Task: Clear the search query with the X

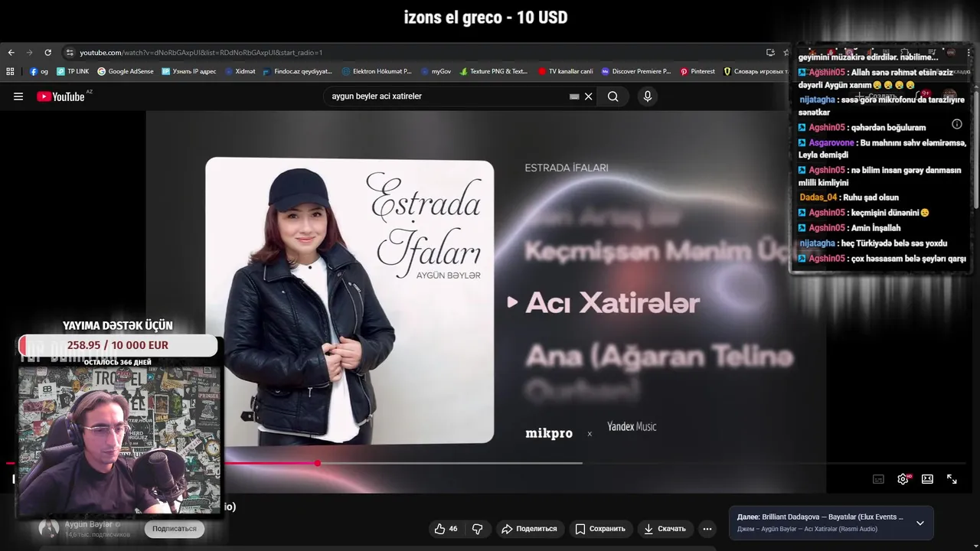Action: click(588, 96)
